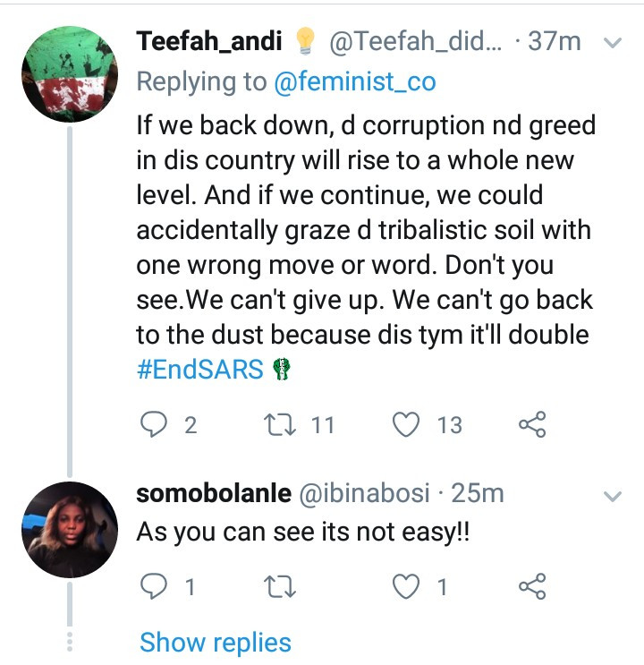This screenshot has width=644, height=665.
Task: Like Teefah_andi's tweet with 13 likes
Action: (407, 424)
